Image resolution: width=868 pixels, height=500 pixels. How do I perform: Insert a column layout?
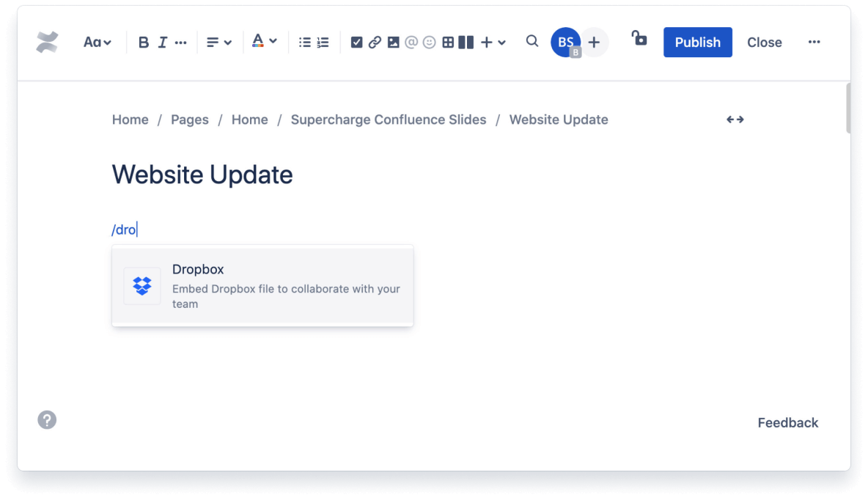pyautogui.click(x=466, y=43)
